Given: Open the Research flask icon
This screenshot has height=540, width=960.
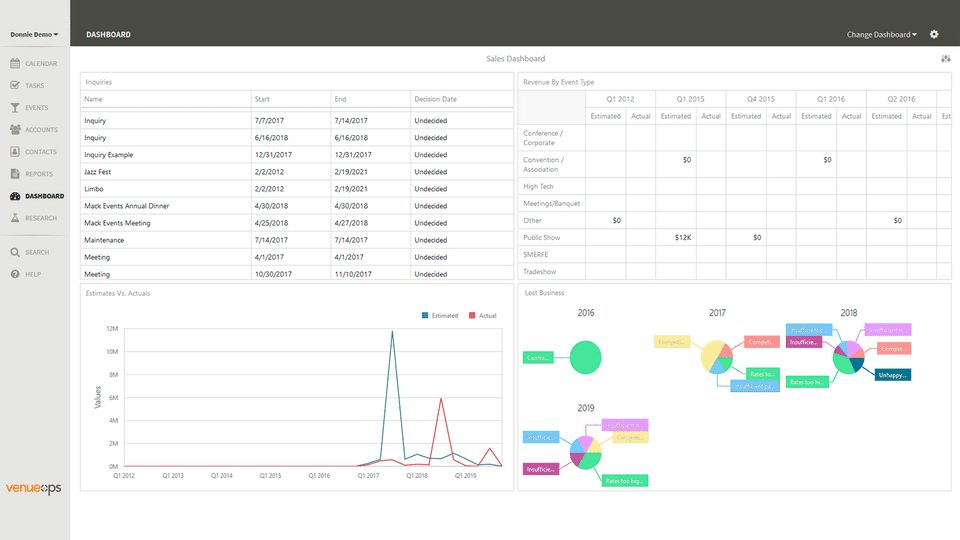Looking at the screenshot, I should [x=15, y=218].
